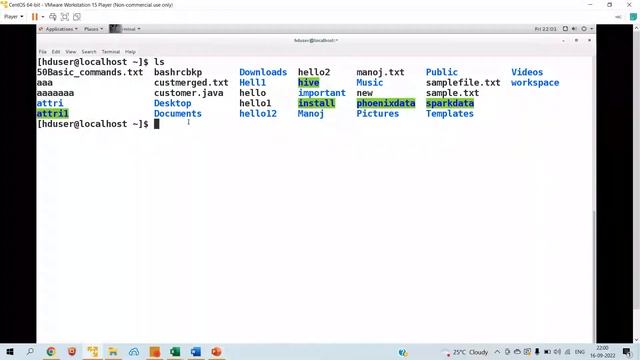This screenshot has height=360, width=640.
Task: Open the Windows Start menu
Action: [10, 352]
